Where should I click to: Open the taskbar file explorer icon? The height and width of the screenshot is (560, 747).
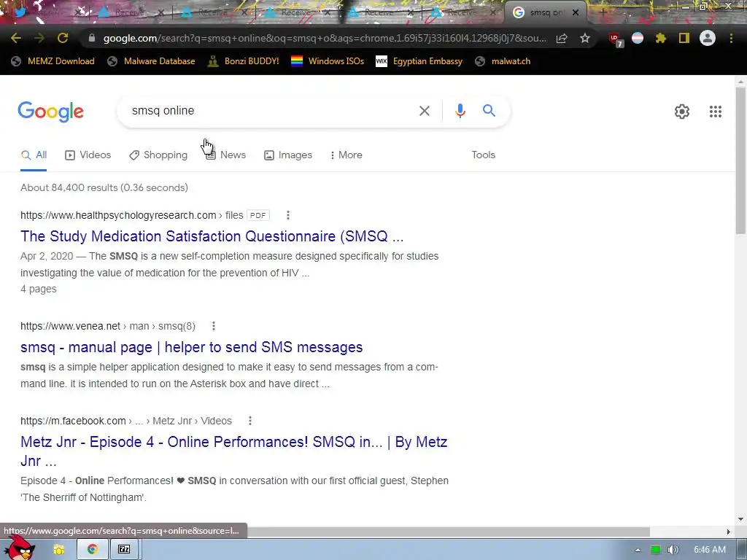59,550
